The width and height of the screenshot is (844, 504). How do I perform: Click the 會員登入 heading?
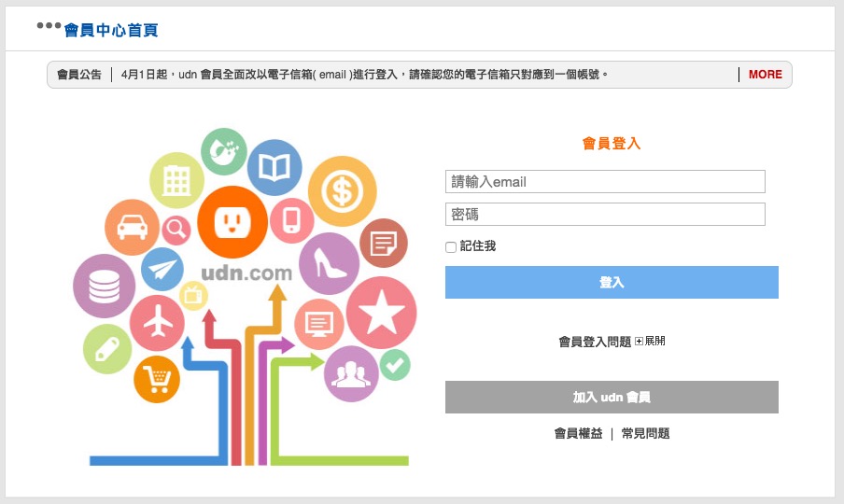pyautogui.click(x=612, y=144)
